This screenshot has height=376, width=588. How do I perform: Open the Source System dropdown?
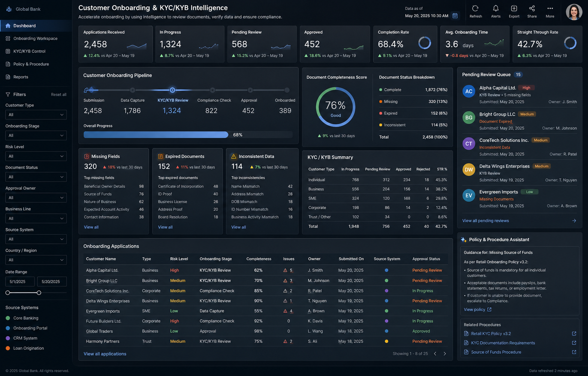[36, 239]
